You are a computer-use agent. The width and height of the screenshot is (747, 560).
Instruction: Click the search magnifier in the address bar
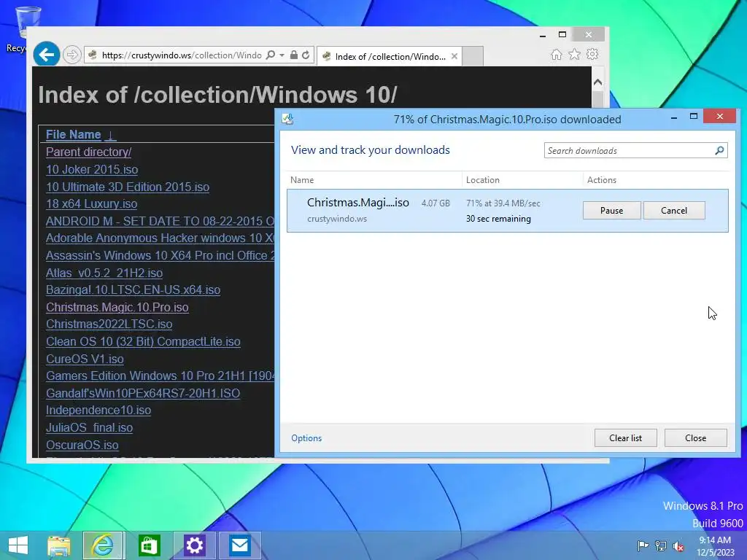pos(270,55)
